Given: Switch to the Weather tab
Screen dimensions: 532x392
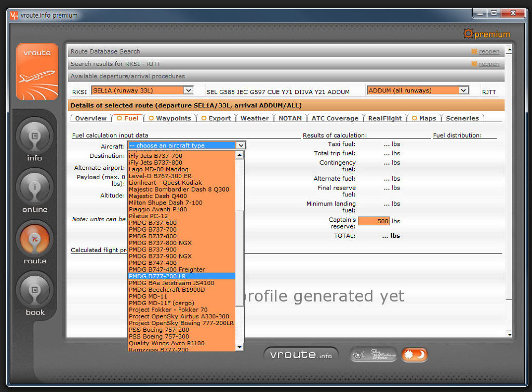Looking at the screenshot, I should 255,118.
